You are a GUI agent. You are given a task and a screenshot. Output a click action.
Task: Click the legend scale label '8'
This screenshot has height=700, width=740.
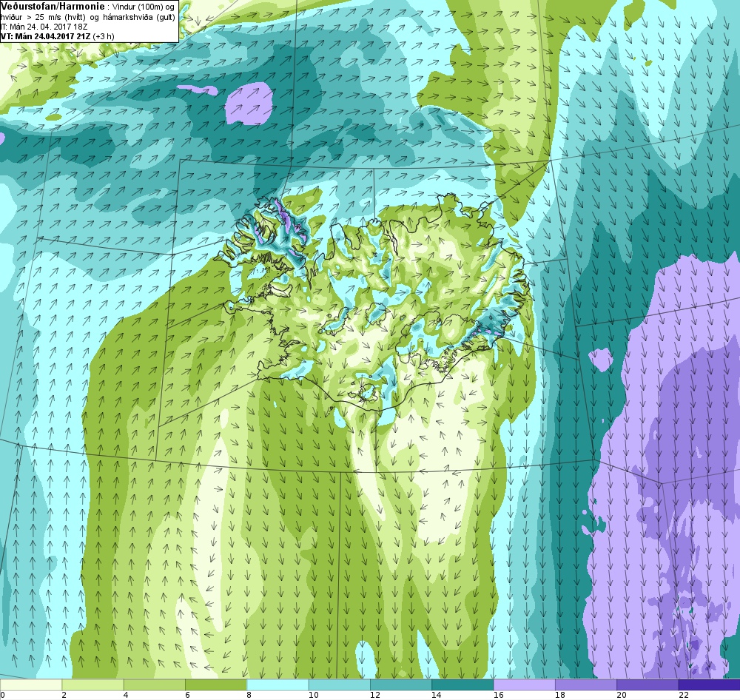250,695
